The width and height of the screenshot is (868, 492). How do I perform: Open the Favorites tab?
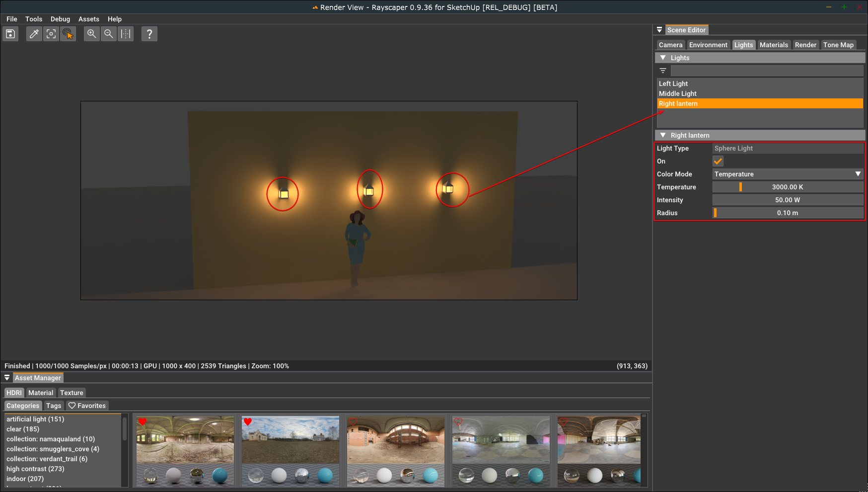87,406
